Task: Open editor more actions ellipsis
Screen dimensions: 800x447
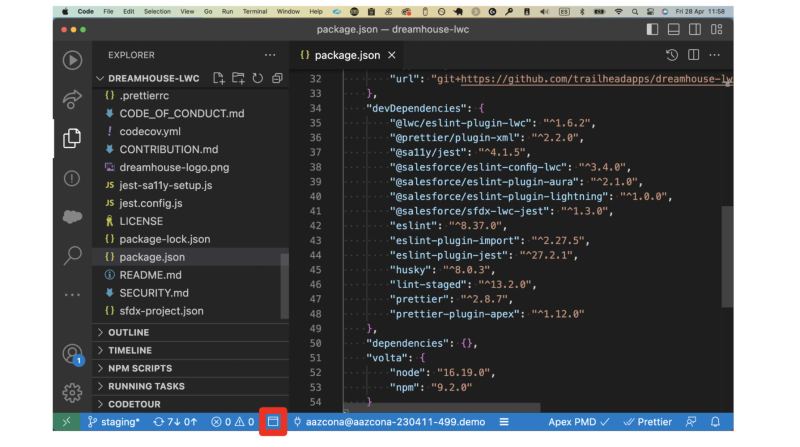Action: [714, 55]
